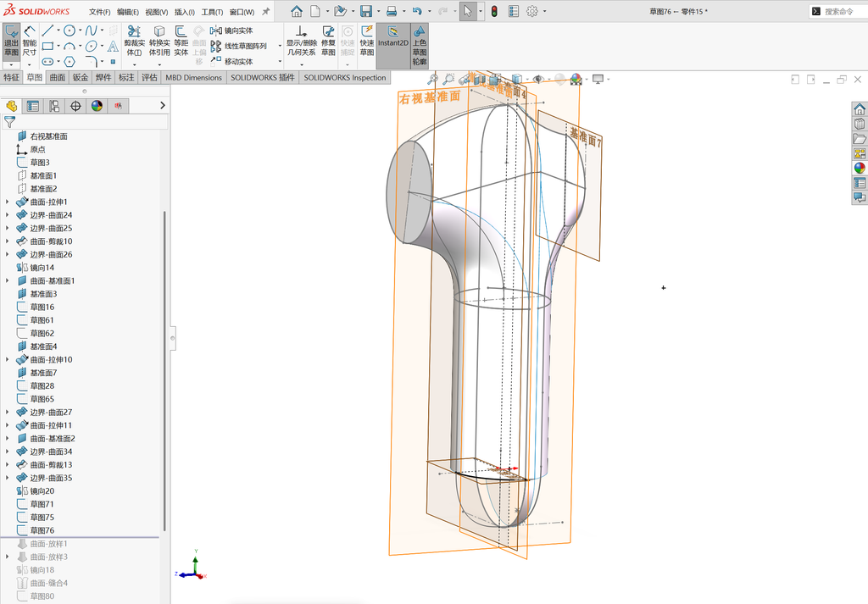Open 文件(F) menu
868x604 pixels.
click(x=100, y=12)
